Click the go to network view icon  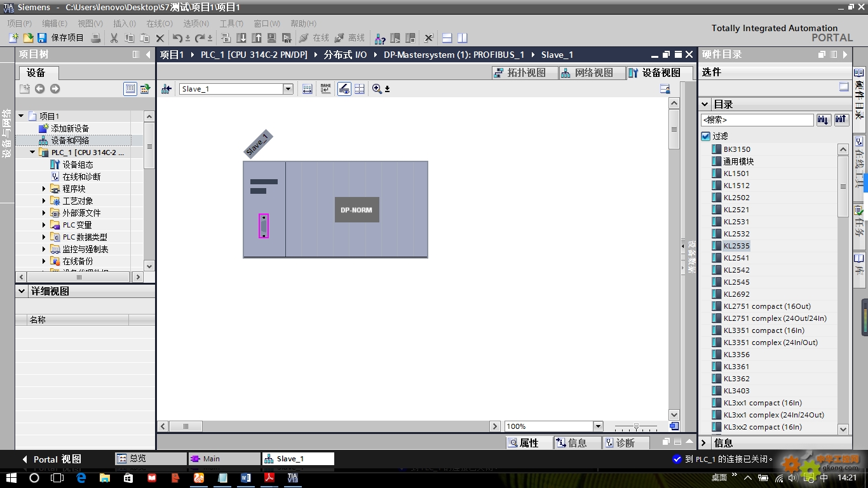click(166, 89)
